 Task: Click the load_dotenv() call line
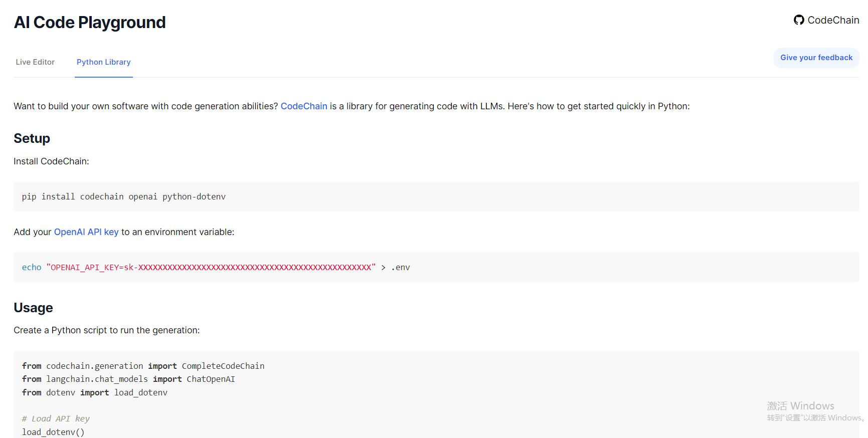point(53,432)
